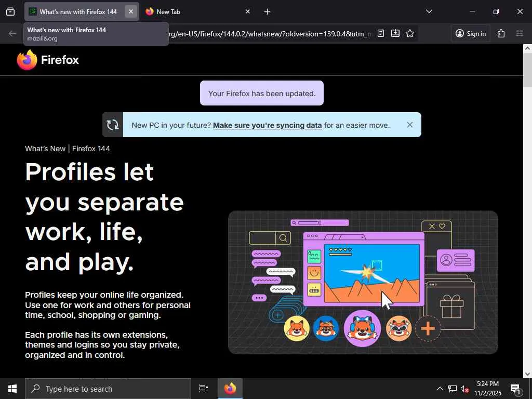Click the Profiles illustration image

(363, 282)
